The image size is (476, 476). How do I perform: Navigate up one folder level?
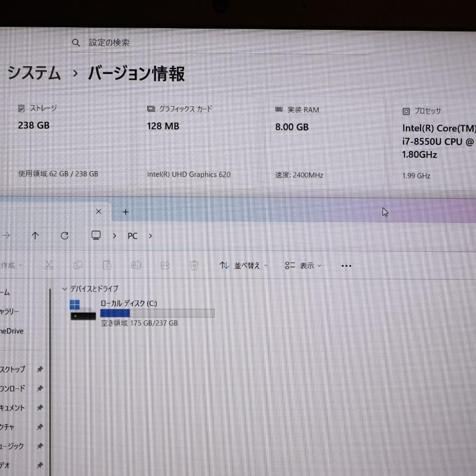pyautogui.click(x=35, y=235)
